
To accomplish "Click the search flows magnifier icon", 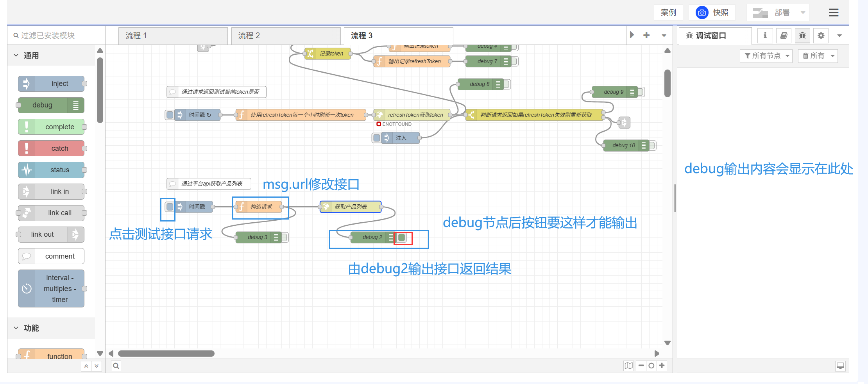I will tap(116, 366).
